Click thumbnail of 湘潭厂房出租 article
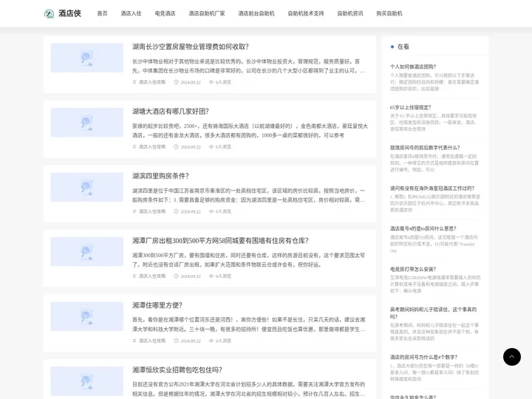 coord(87,252)
